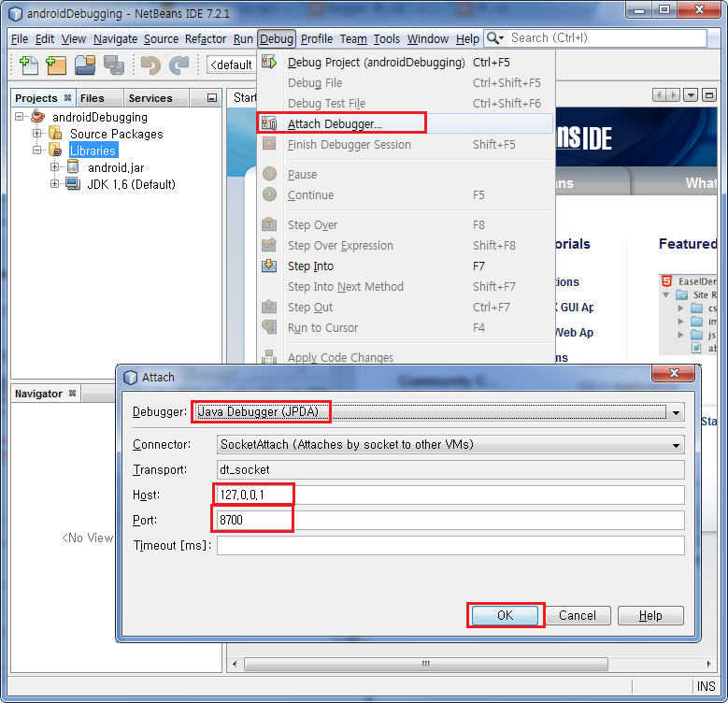Screen dimensions: 728x703
Task: Click editor tab scroll-left arrow
Action: 658,95
